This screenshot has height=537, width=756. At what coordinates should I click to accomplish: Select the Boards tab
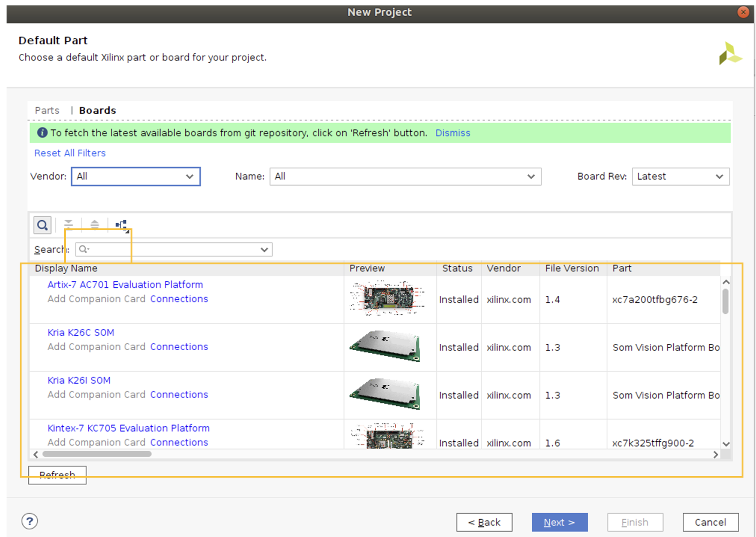pos(98,110)
